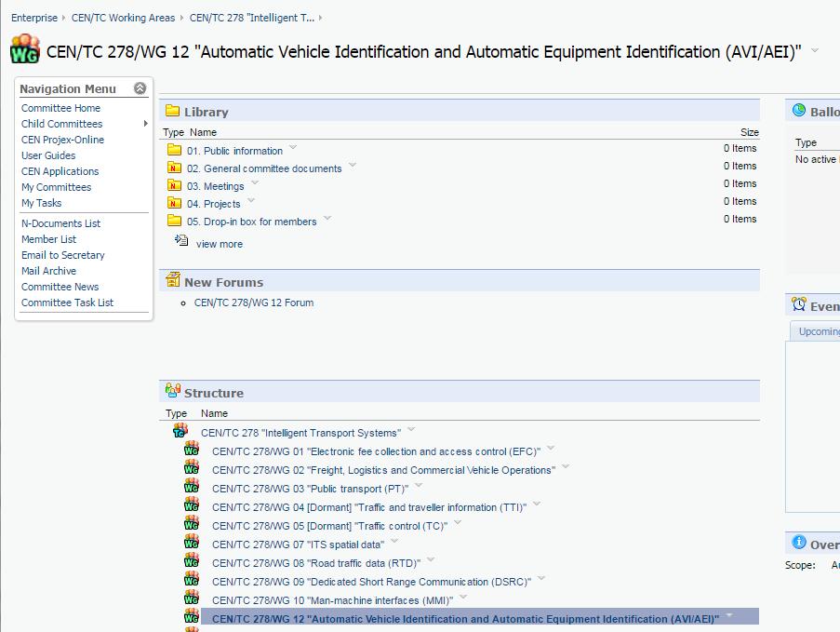Click the folder icon for 02. General committee documents

[174, 168]
